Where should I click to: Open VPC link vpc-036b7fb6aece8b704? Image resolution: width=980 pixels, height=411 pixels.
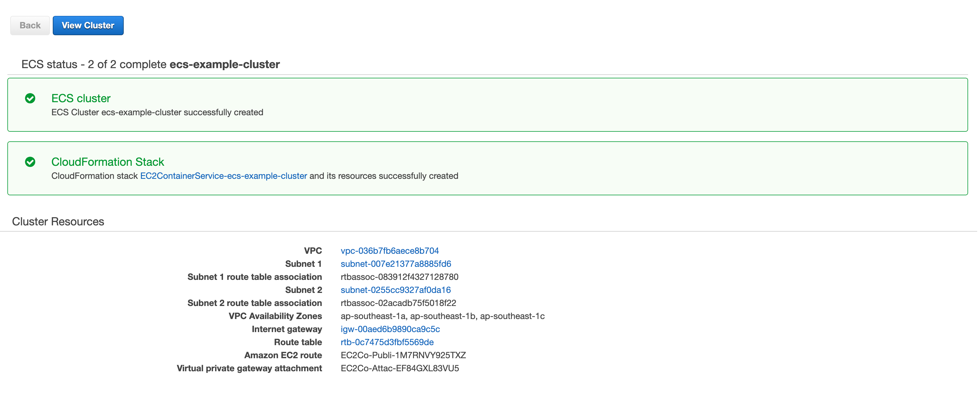point(389,251)
